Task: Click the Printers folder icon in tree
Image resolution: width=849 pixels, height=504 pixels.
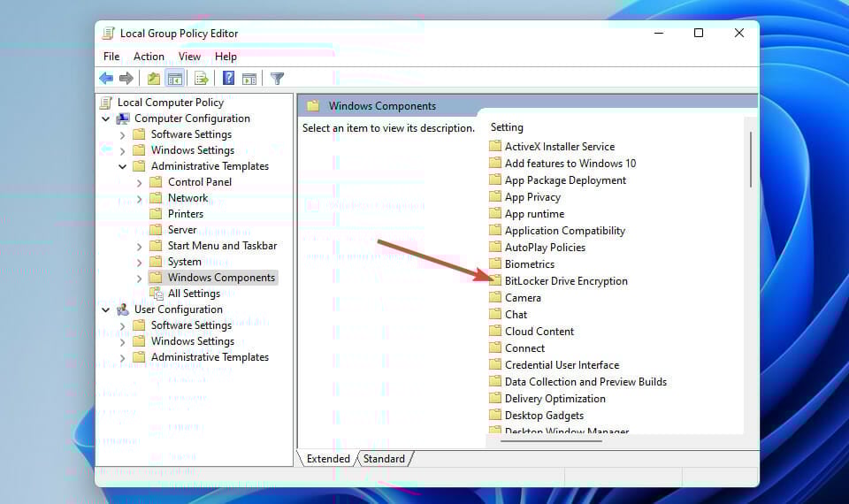Action: click(156, 213)
